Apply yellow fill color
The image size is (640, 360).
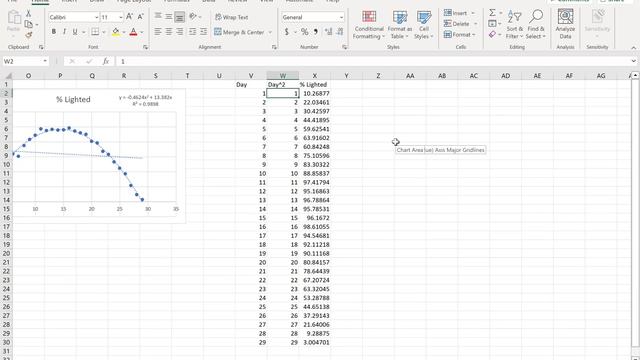click(x=116, y=32)
